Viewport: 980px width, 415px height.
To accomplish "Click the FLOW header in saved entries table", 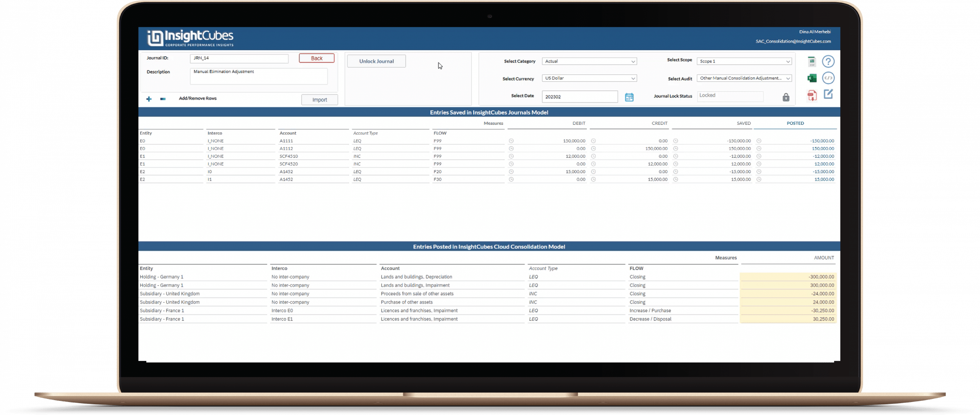I will coord(440,133).
